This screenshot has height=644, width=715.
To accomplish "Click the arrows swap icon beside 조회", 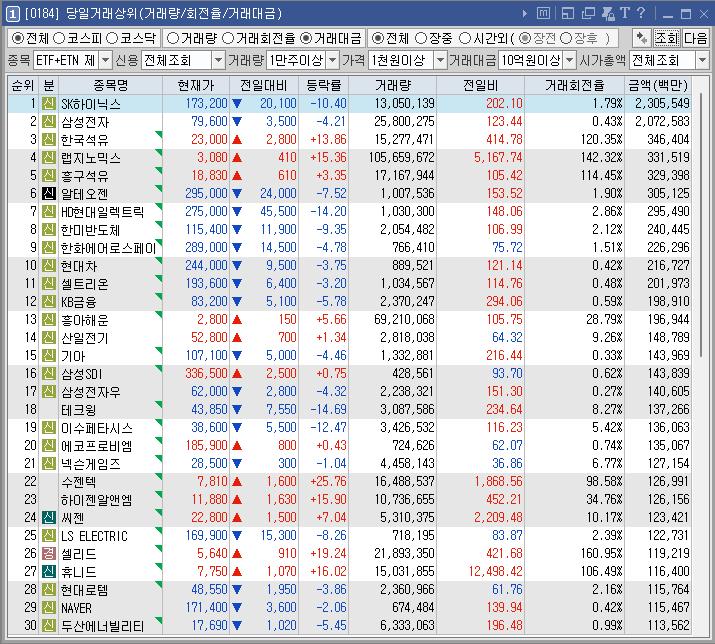I will [x=642, y=38].
